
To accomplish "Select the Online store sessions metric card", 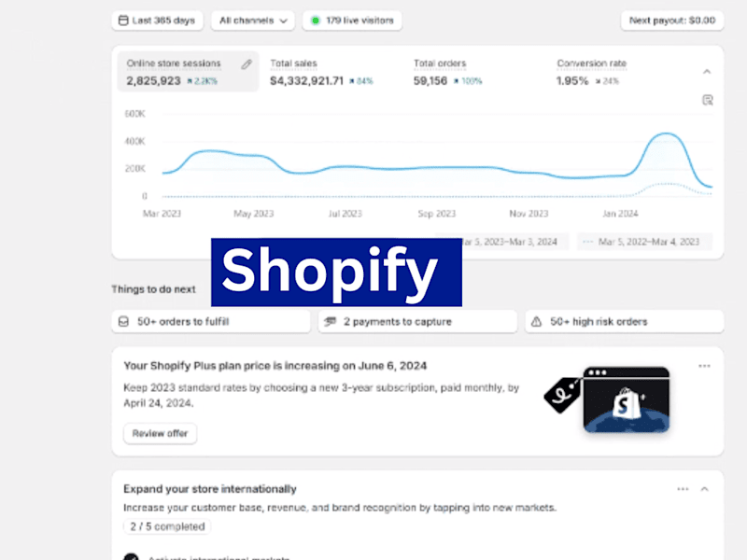I will (x=188, y=72).
